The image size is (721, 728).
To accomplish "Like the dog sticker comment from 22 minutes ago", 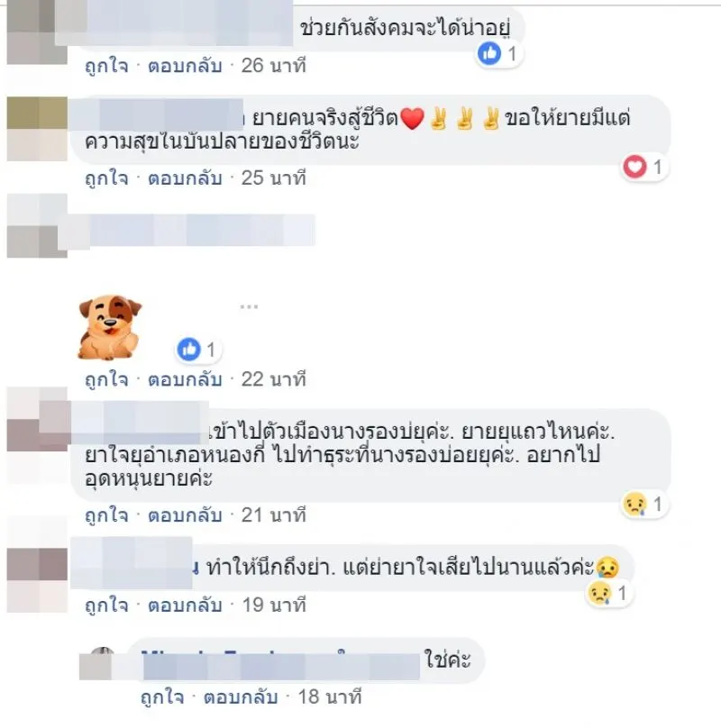I will (x=106, y=379).
